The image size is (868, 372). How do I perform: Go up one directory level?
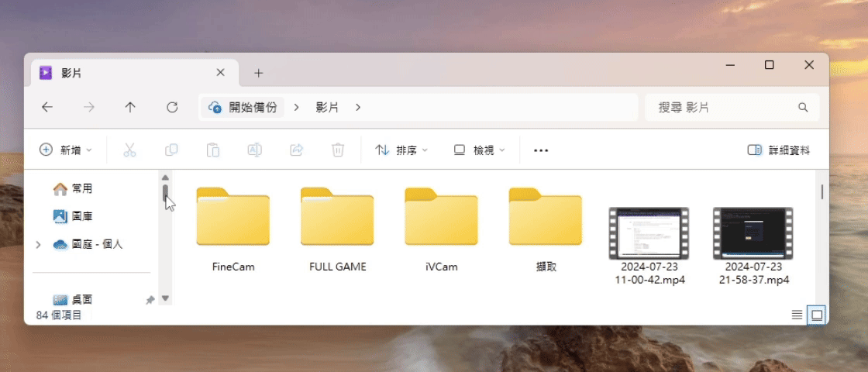pos(130,108)
